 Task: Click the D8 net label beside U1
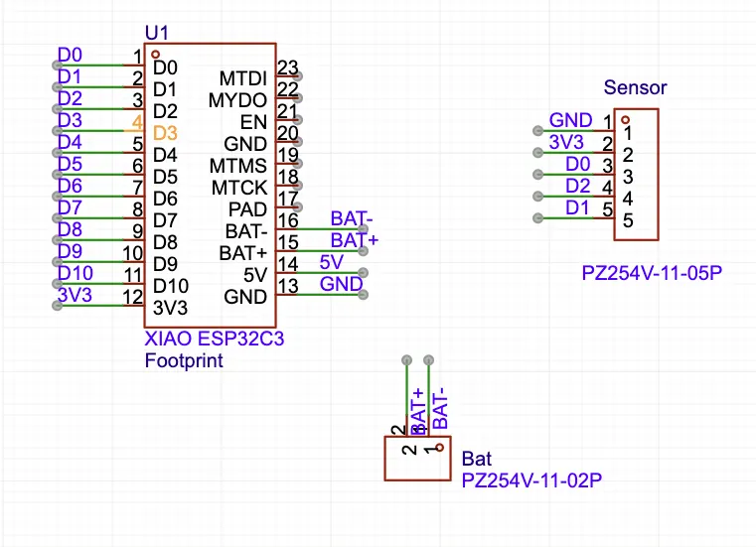[70, 229]
